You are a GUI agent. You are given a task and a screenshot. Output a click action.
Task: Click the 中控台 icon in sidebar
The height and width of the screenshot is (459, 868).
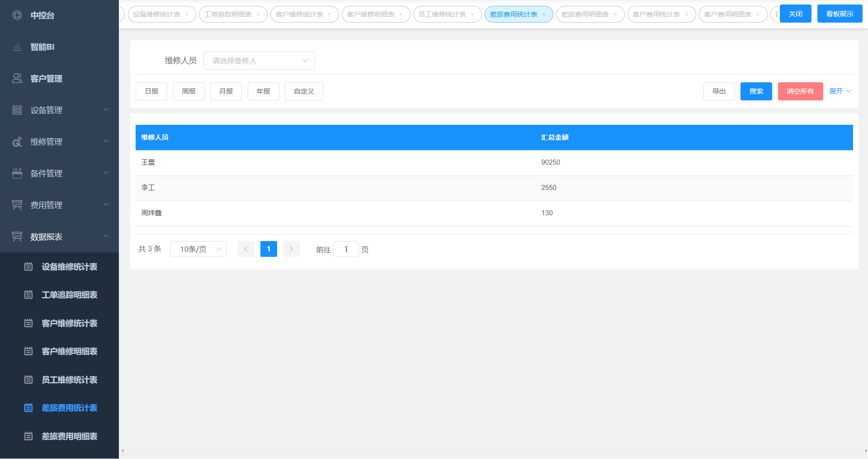pos(17,15)
